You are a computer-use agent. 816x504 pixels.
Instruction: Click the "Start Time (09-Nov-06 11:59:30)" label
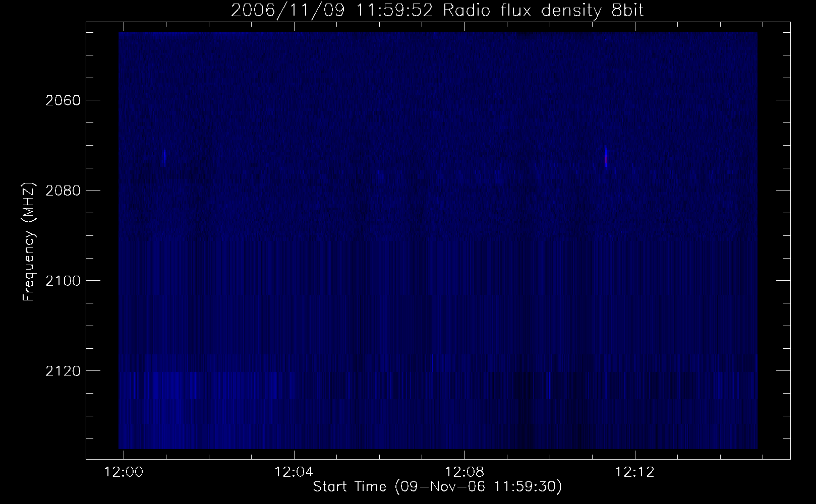point(437,487)
